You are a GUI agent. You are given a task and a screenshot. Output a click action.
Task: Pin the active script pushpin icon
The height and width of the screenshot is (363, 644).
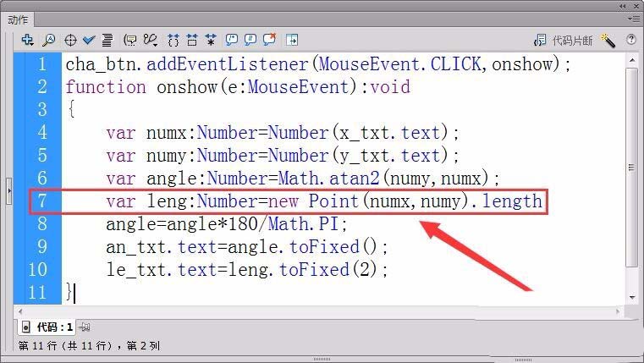[x=84, y=327]
